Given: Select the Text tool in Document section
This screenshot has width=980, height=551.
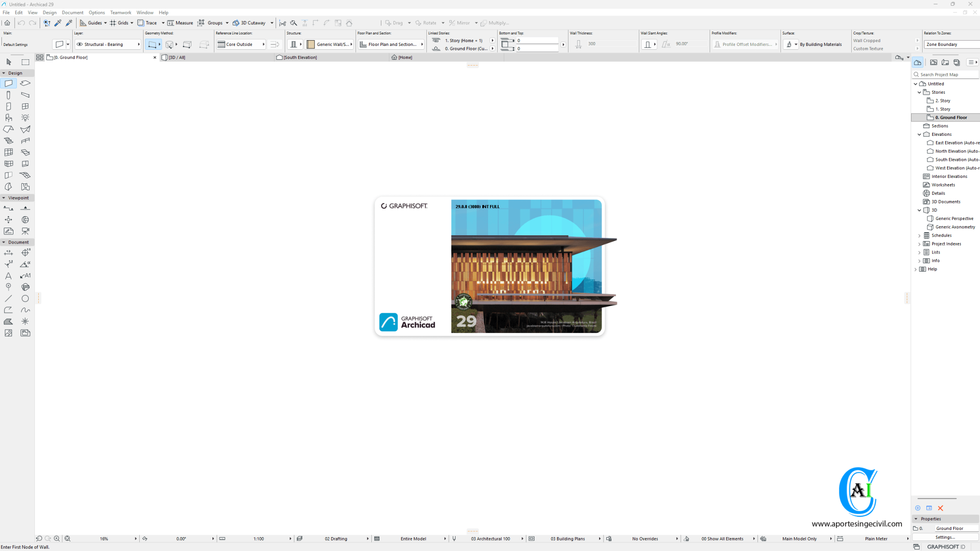Looking at the screenshot, I should tap(8, 275).
